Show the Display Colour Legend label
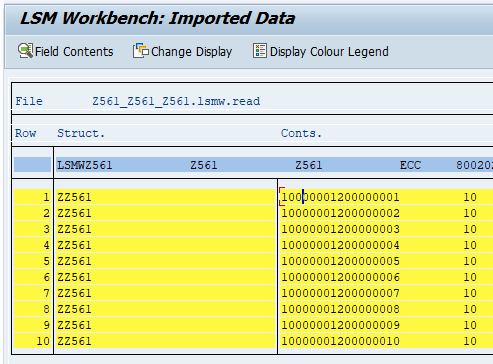The image size is (493, 364). click(x=329, y=52)
